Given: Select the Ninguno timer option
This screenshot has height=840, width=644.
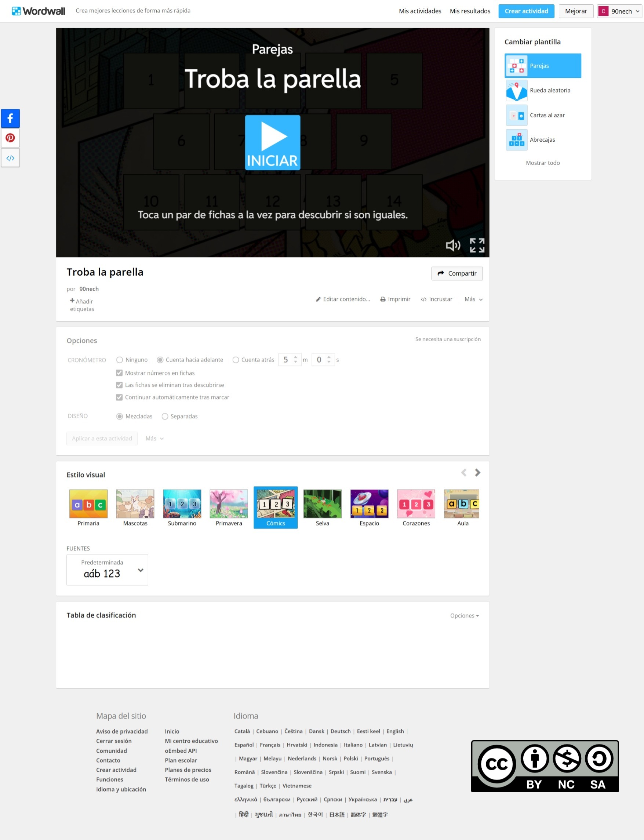Looking at the screenshot, I should (120, 360).
